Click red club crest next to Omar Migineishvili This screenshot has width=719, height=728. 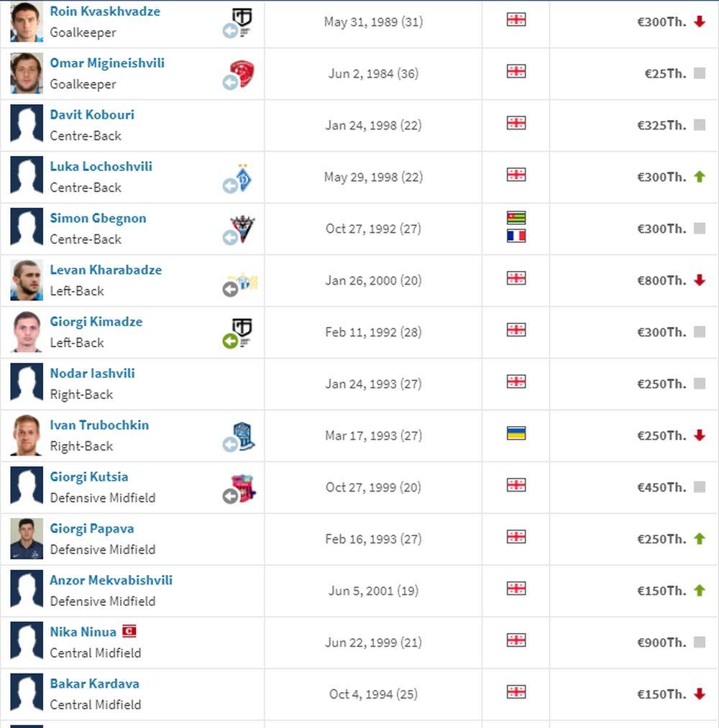coord(243,73)
